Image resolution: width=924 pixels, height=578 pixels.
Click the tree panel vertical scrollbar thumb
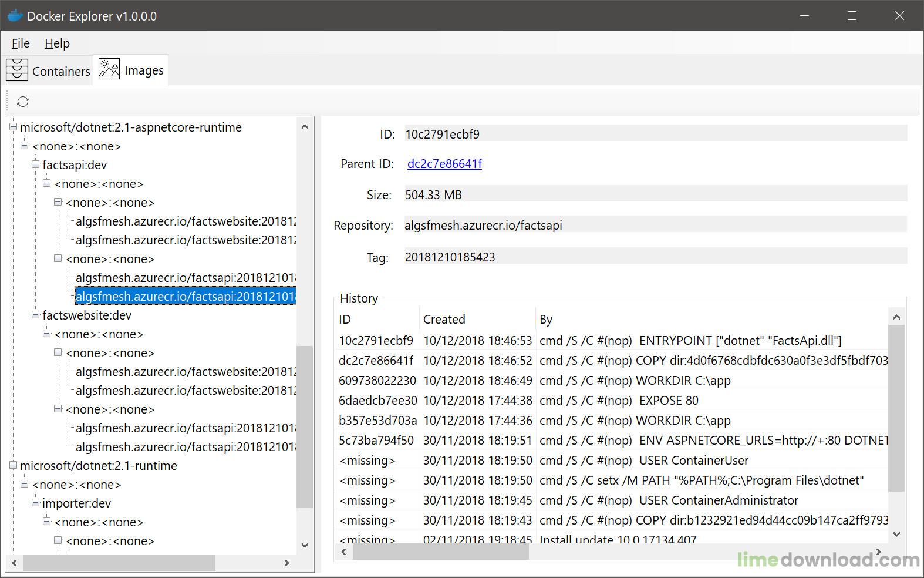[305, 427]
